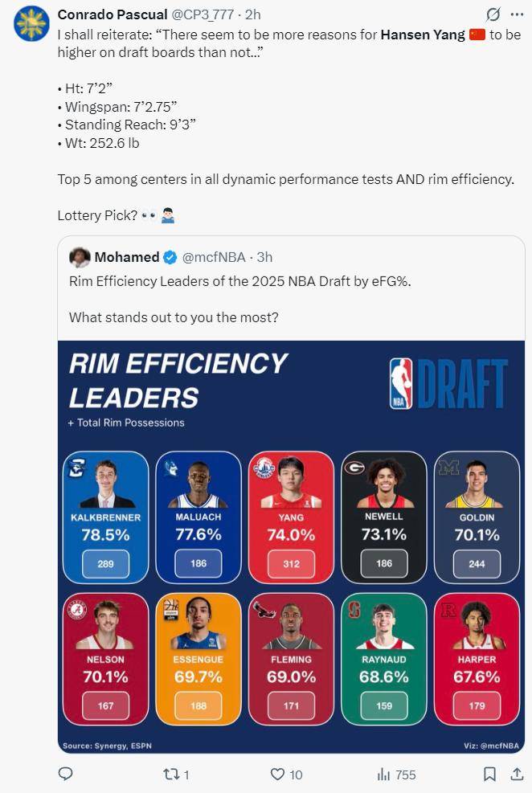Viewport: 532px width, 793px height.
Task: Click the quoted tweet's 3h timestamp
Action: [x=264, y=257]
